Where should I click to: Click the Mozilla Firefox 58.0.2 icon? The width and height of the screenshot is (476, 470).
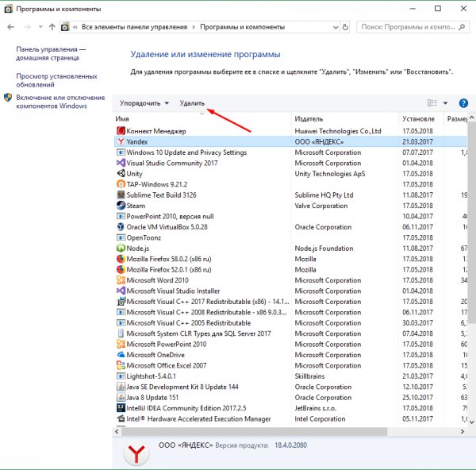[121, 259]
